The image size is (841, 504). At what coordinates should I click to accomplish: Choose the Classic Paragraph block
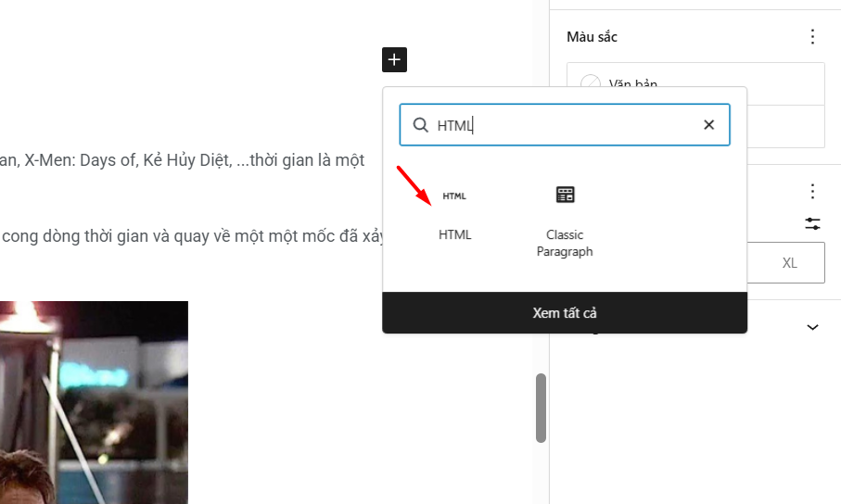[565, 220]
